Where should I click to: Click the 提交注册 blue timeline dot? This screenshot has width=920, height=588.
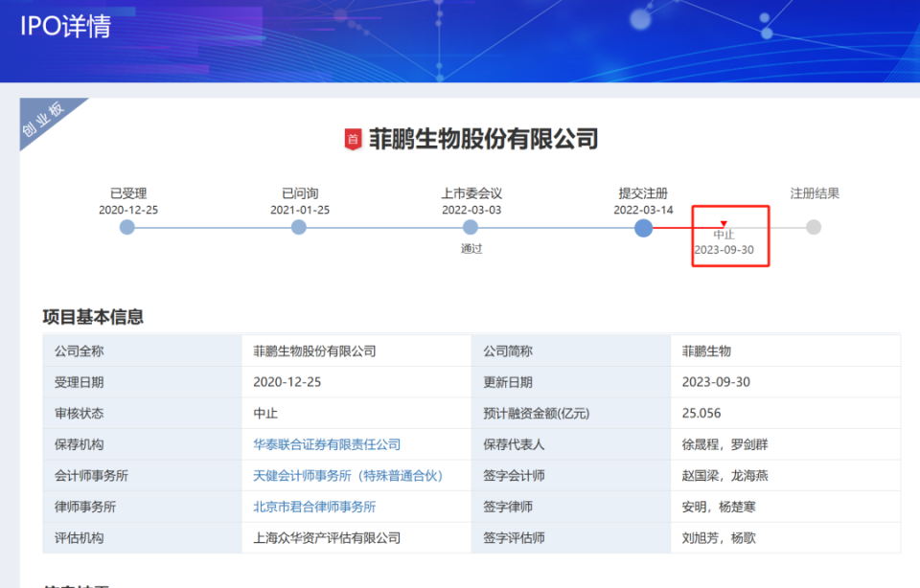(x=642, y=227)
